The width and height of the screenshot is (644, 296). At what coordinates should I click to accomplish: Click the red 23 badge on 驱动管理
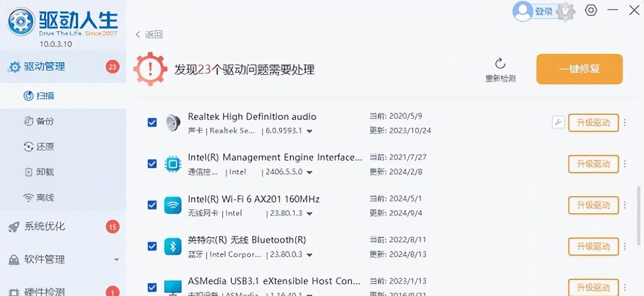tap(112, 67)
